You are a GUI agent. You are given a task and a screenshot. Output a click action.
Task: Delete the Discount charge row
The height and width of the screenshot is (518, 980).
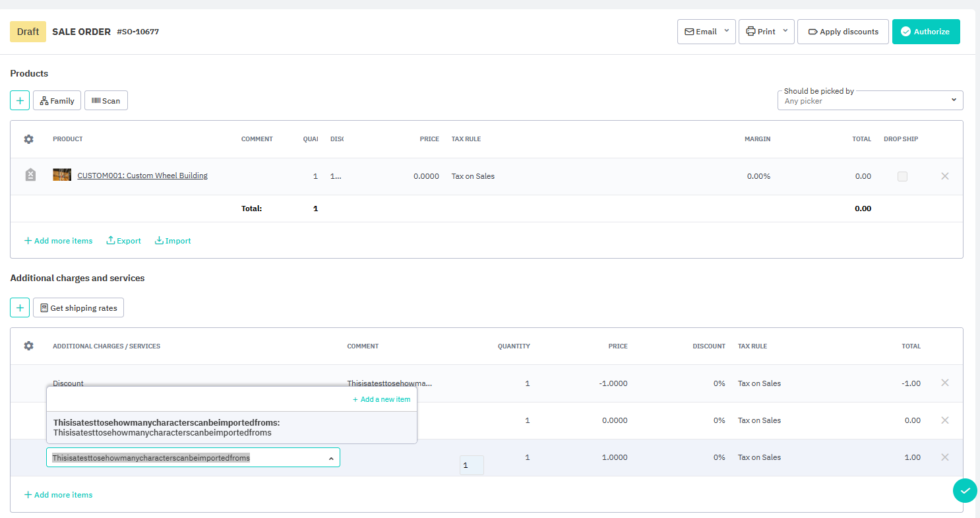(x=944, y=383)
